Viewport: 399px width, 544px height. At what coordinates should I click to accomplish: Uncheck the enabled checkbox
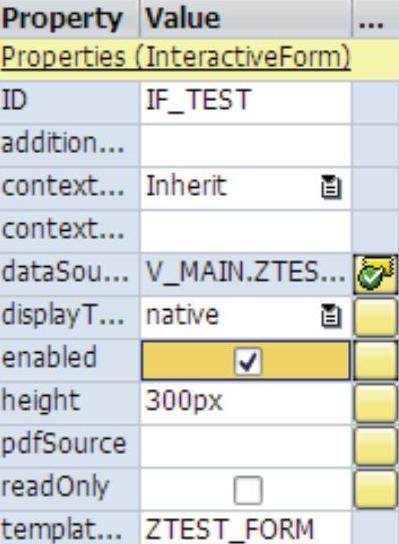point(248,362)
